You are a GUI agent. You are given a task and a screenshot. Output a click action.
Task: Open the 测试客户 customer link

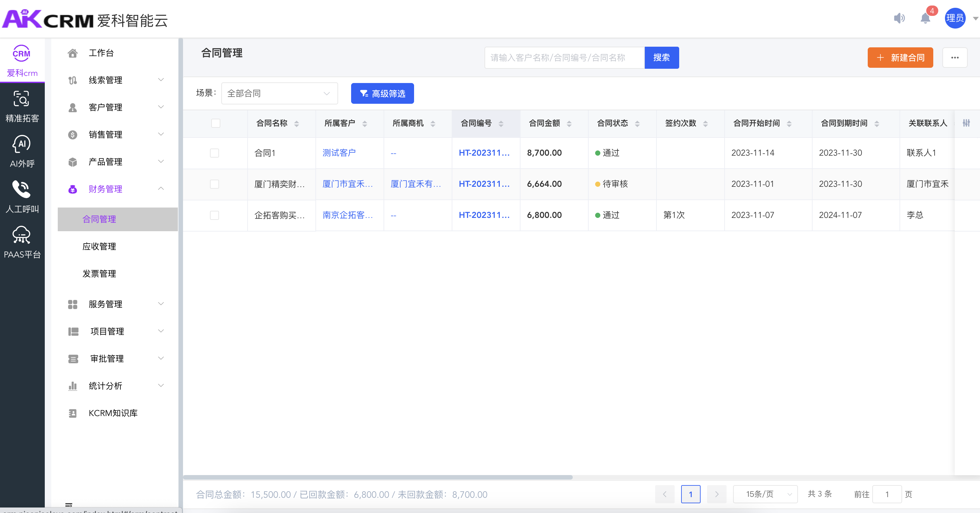click(x=339, y=153)
